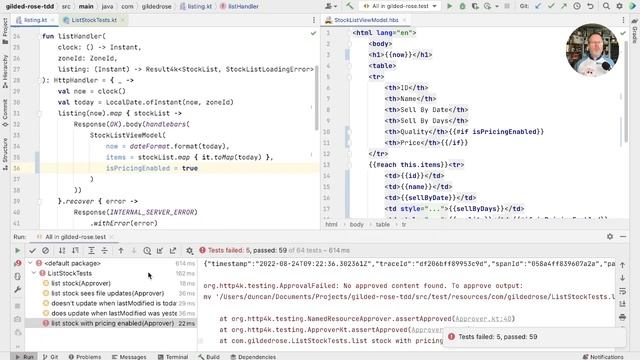Open IDE settings gear in top toolbar

[x=619, y=6]
